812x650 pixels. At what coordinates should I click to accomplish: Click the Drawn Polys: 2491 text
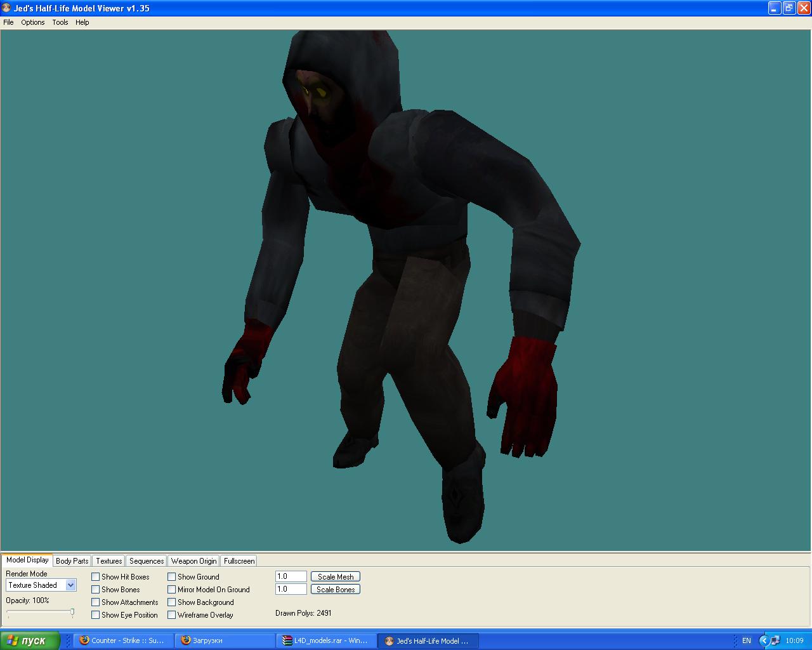(303, 613)
